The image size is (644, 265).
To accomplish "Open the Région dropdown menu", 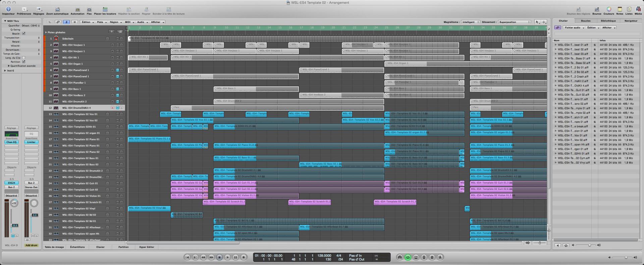I will [115, 22].
